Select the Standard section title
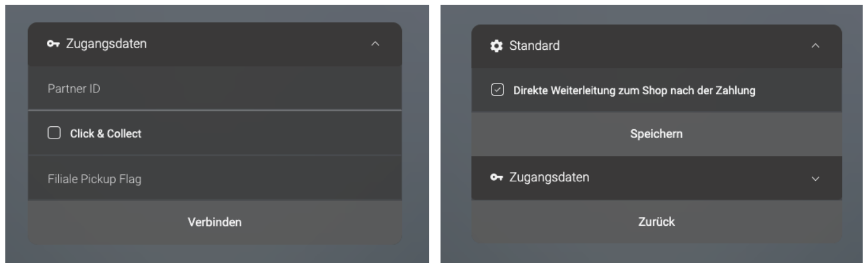Screen dimensions: 868x269 point(534,46)
